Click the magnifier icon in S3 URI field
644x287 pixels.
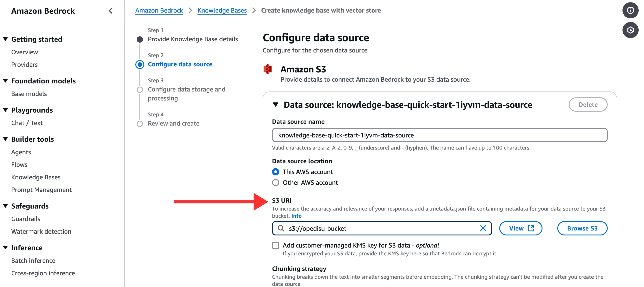tap(281, 228)
